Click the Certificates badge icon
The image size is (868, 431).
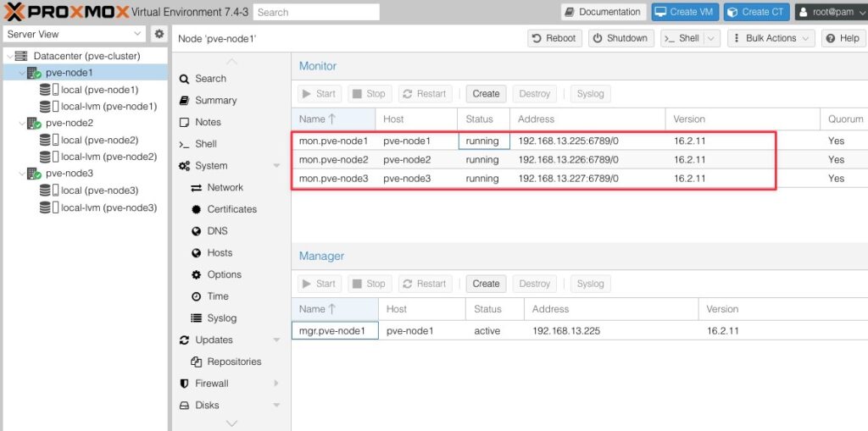point(196,210)
